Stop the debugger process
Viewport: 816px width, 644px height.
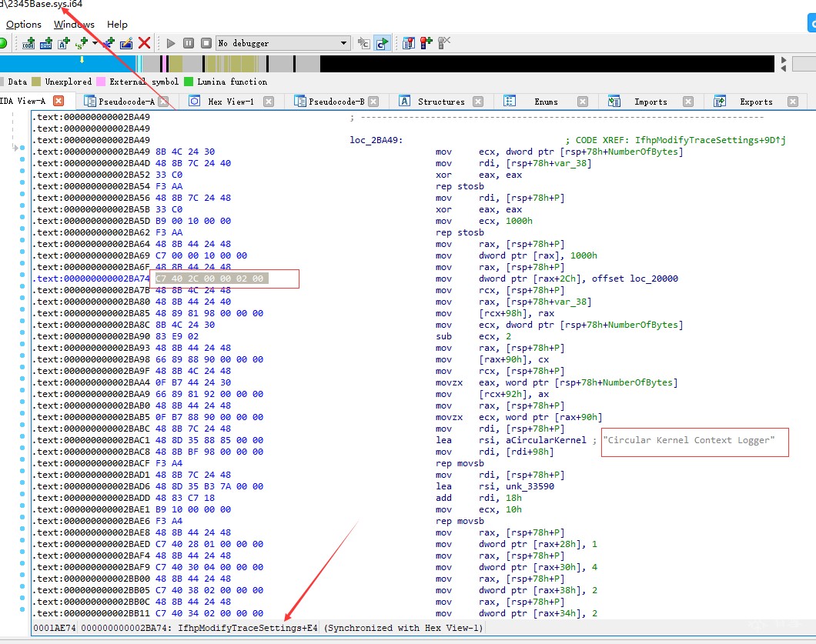206,43
